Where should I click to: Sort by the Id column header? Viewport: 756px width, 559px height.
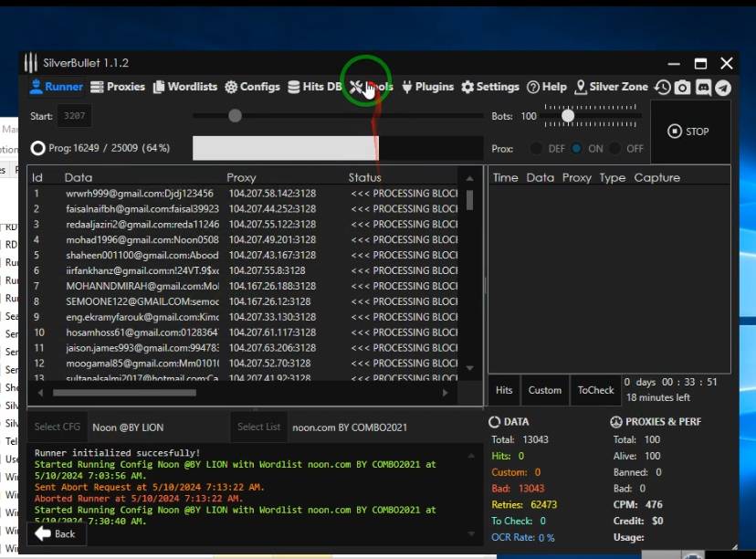tap(37, 177)
